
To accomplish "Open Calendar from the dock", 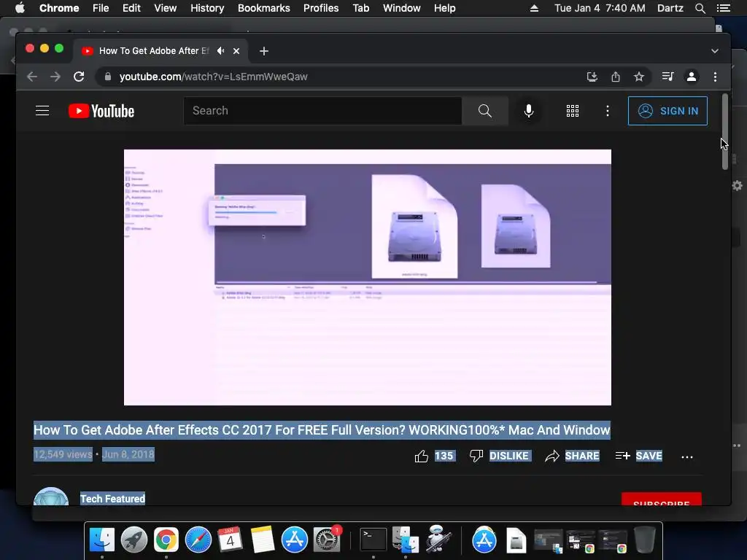I will tap(230, 540).
